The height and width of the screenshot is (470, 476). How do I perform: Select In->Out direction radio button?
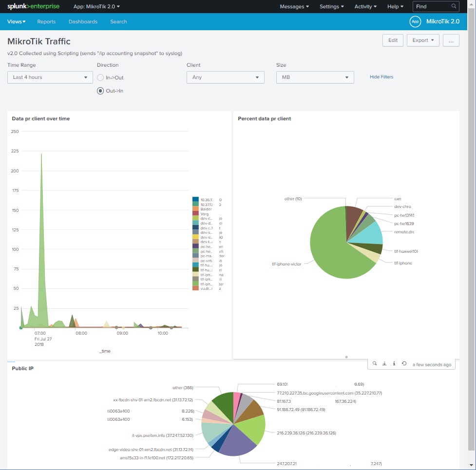click(x=100, y=77)
